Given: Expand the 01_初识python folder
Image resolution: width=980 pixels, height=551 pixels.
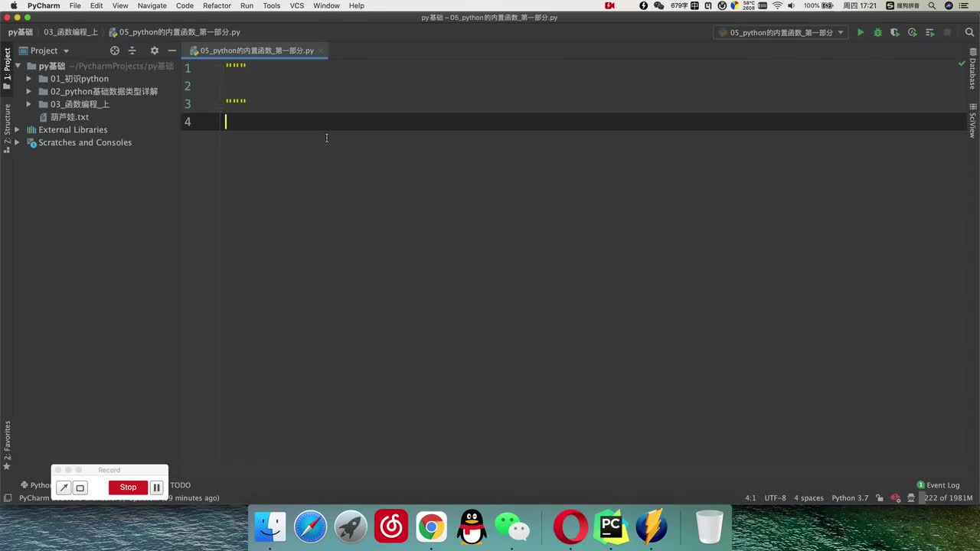Looking at the screenshot, I should 29,79.
